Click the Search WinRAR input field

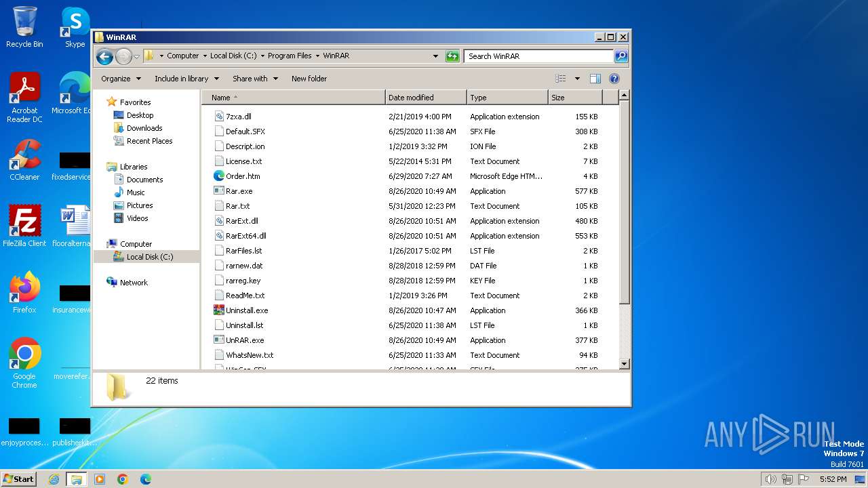539,56
